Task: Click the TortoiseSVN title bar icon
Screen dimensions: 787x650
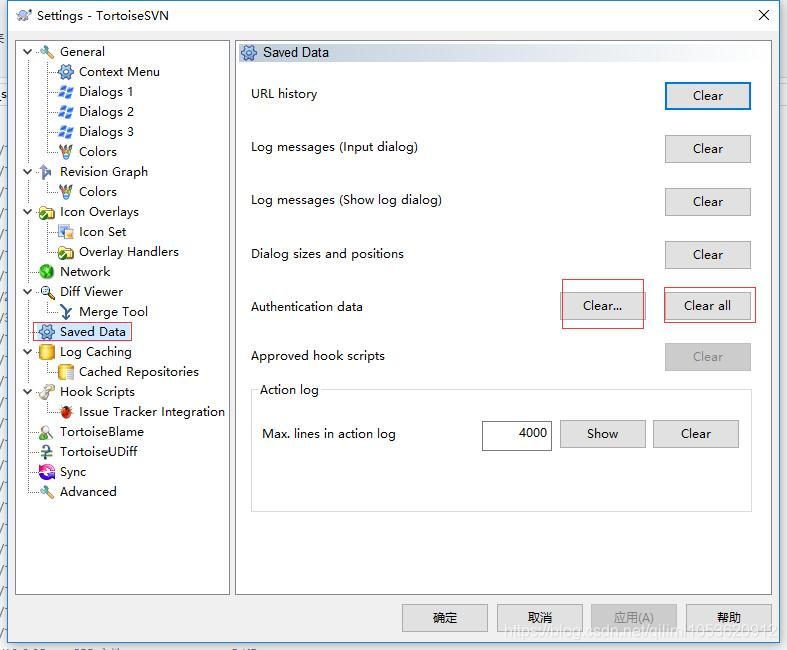Action: pyautogui.click(x=24, y=16)
